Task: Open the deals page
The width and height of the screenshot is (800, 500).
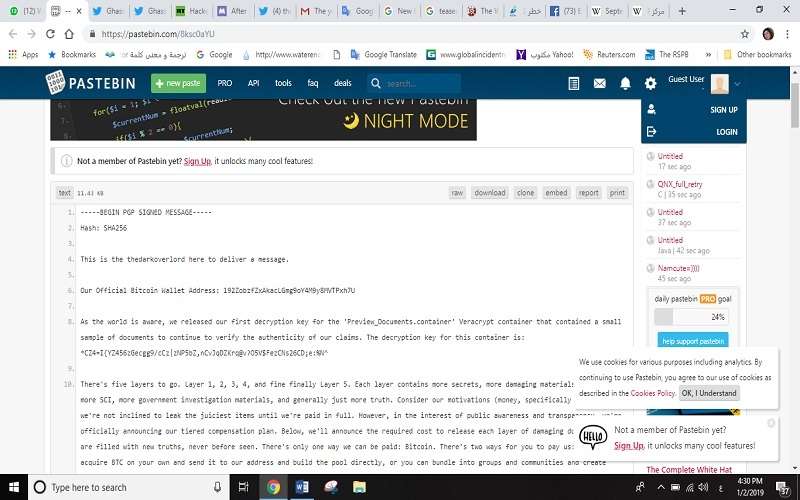Action: pyautogui.click(x=343, y=83)
